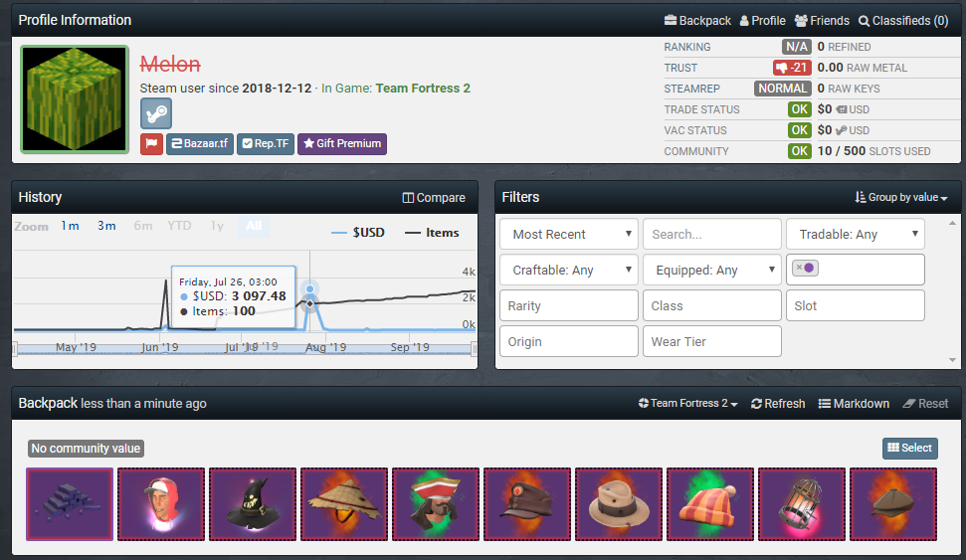Set chart zoom to All
The height and width of the screenshot is (560, 966).
pyautogui.click(x=254, y=226)
